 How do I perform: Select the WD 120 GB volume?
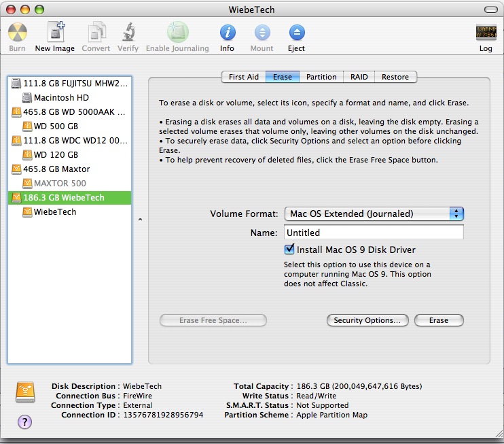point(69,155)
